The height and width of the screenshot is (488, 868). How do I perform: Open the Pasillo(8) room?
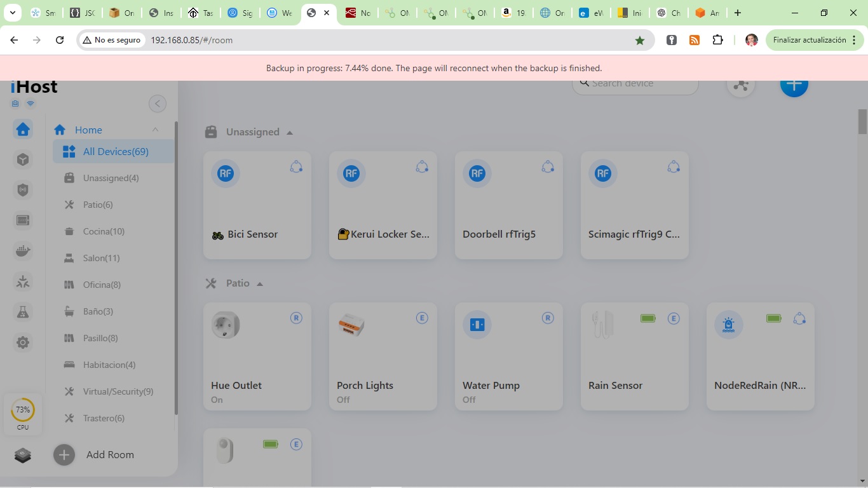[113, 338]
